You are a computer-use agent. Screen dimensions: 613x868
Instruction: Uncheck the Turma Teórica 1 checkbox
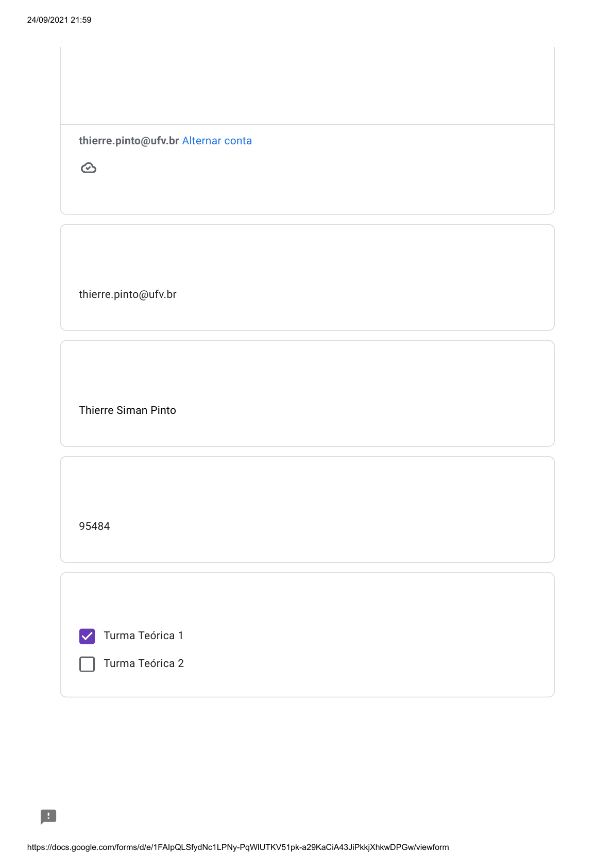[87, 636]
